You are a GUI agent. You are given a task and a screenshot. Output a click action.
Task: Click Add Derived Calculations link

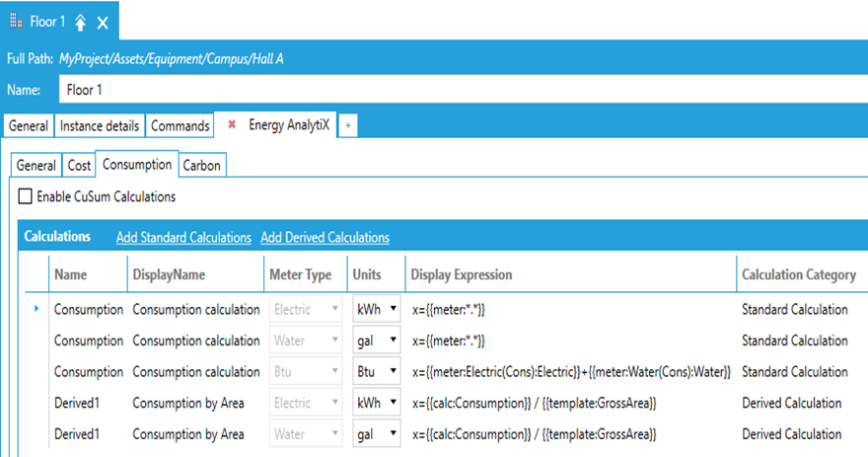point(325,237)
